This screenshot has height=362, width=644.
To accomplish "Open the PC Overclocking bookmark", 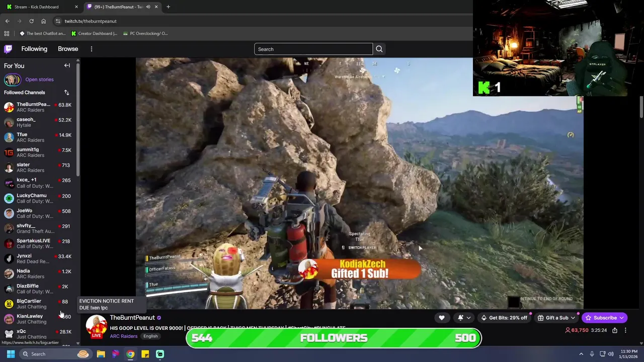I will (145, 33).
